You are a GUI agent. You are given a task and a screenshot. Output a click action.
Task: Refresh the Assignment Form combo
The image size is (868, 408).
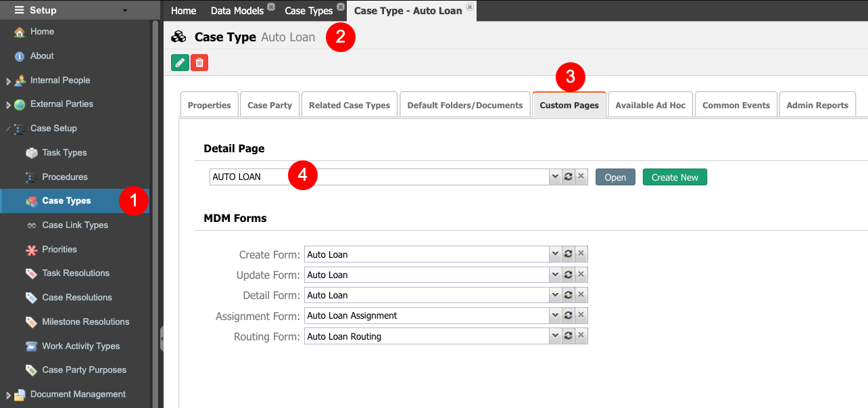568,315
